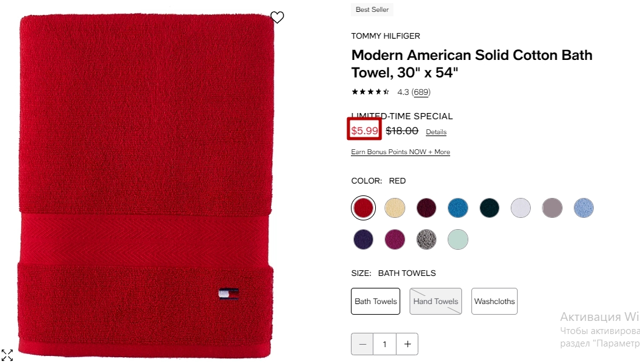Viewport: 640px width, 364px height.
Task: Open fullscreen image with expand arrows icon
Action: click(x=7, y=355)
